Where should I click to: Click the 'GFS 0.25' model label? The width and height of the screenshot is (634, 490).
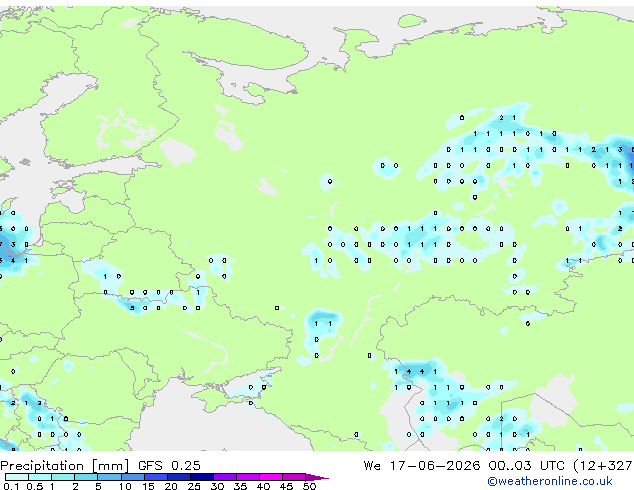pyautogui.click(x=169, y=466)
